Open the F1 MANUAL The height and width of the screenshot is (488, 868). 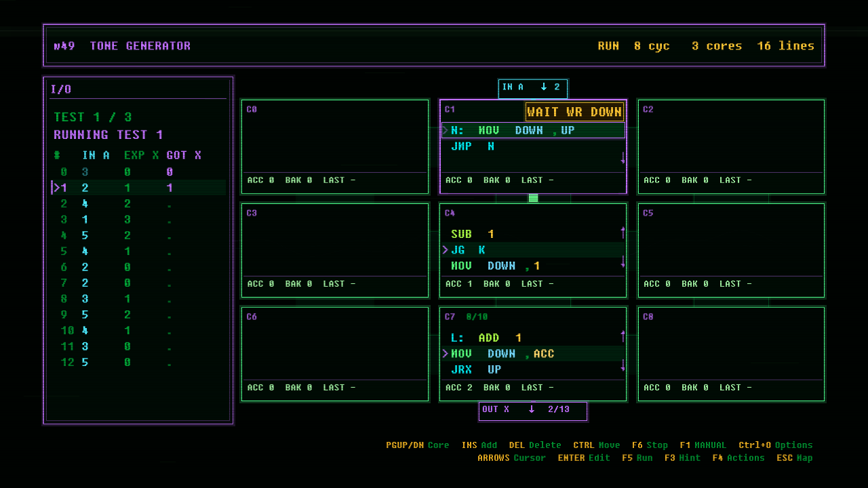click(x=703, y=445)
